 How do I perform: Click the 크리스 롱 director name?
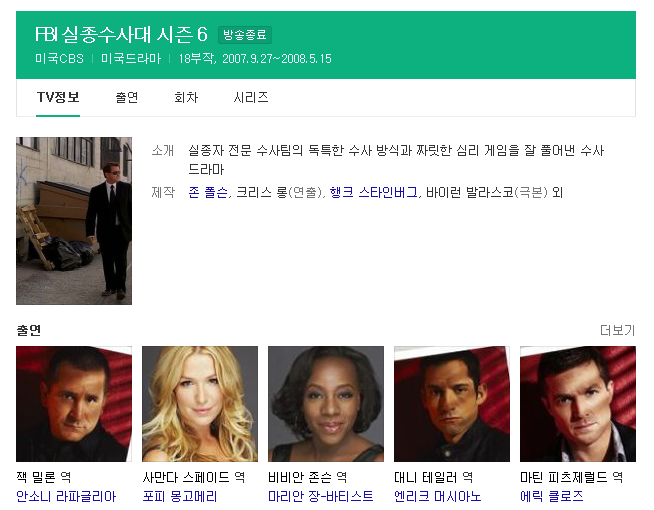click(262, 192)
